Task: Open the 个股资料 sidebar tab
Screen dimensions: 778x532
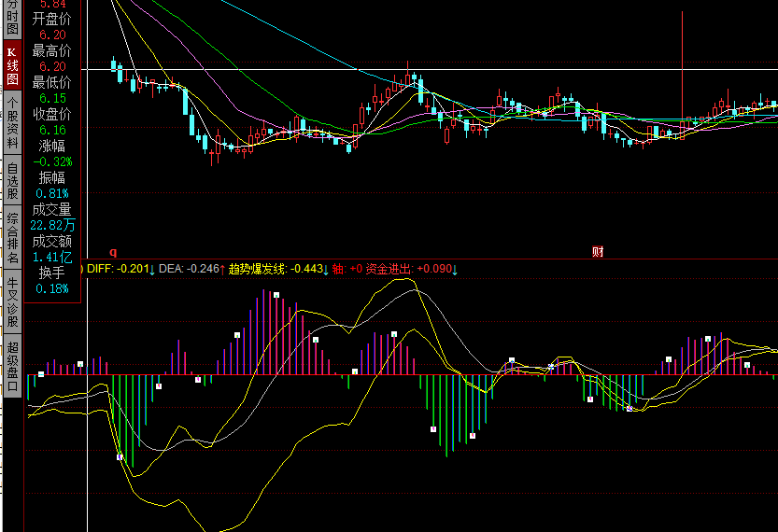Action: click(12, 123)
